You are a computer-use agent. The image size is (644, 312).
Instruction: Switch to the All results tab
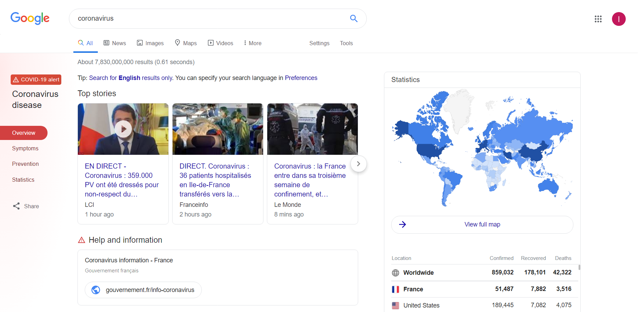85,43
